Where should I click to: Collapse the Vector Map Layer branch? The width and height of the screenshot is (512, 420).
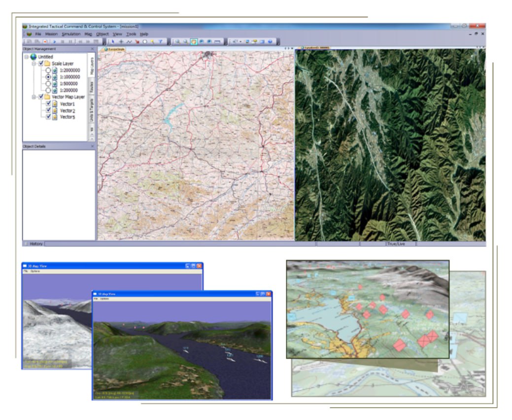(34, 97)
